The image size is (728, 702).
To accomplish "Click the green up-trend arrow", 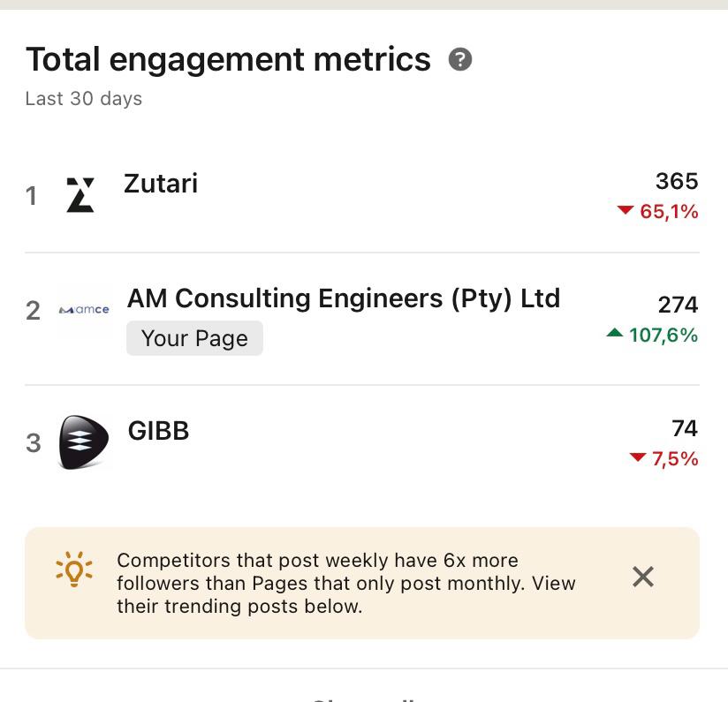I will [615, 334].
